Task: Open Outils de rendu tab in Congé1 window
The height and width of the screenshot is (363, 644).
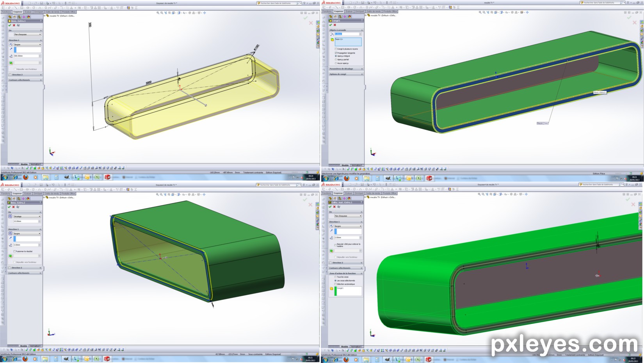Action: point(373,11)
